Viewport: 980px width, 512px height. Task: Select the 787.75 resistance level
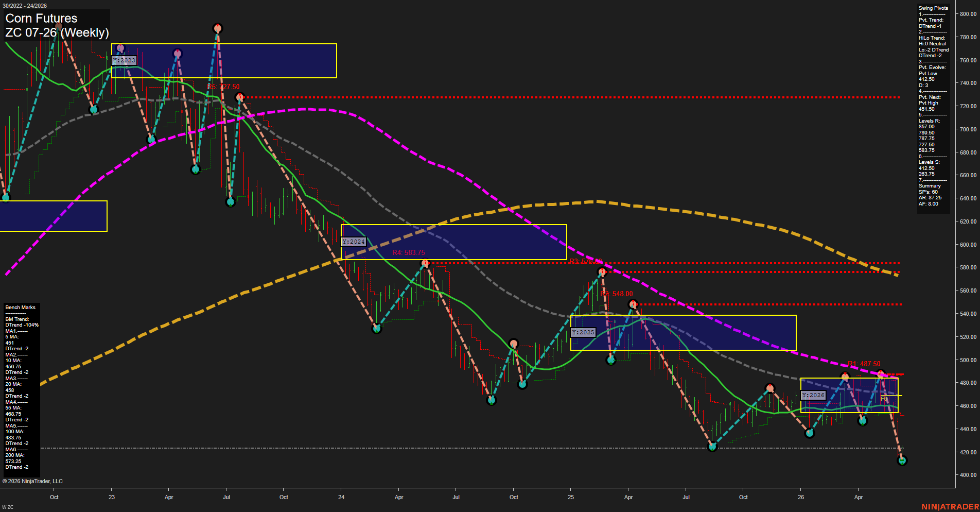(x=926, y=139)
